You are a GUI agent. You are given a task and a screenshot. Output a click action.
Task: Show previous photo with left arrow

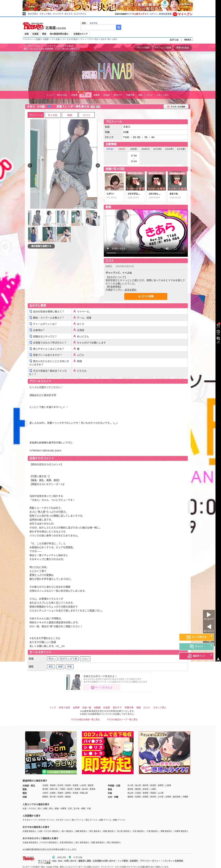pyautogui.click(x=30, y=165)
